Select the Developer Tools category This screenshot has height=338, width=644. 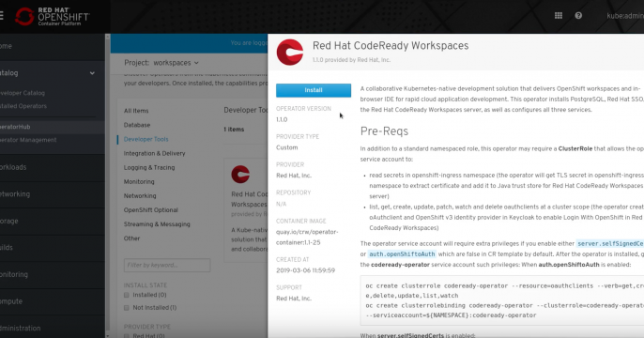tap(146, 139)
